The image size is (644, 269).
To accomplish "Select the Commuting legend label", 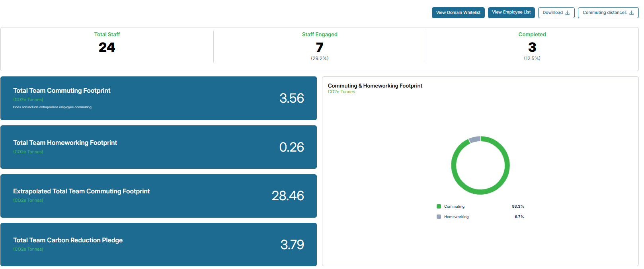I will pyautogui.click(x=454, y=207).
